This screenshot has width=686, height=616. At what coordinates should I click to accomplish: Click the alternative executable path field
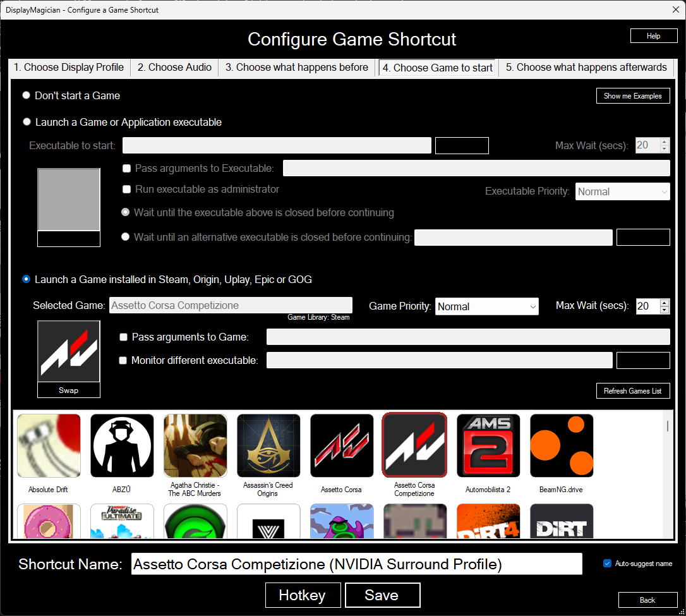(513, 237)
